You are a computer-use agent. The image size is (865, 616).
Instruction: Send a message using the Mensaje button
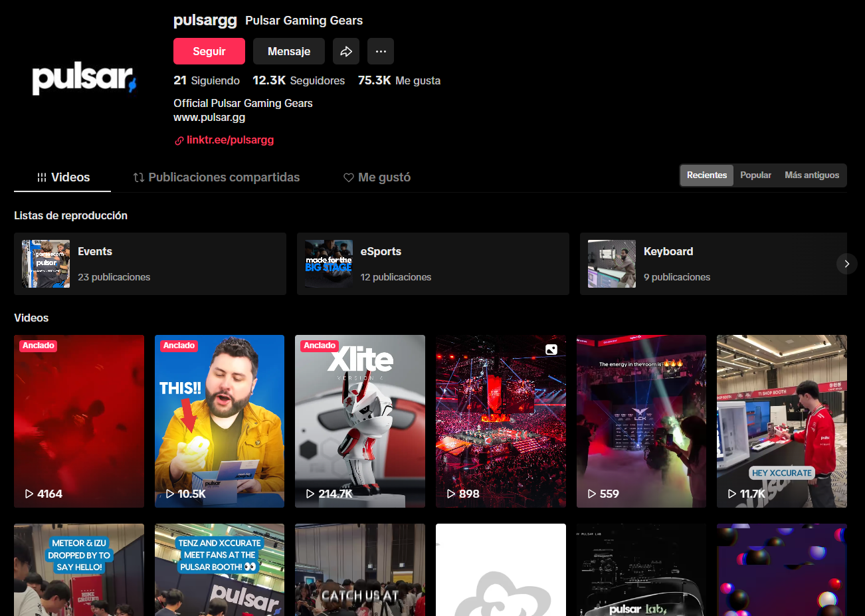click(x=289, y=51)
